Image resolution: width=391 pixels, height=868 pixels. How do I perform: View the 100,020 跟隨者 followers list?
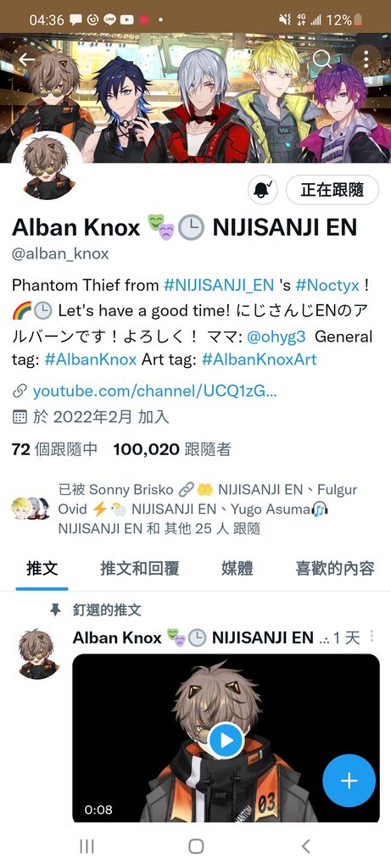coord(172,449)
